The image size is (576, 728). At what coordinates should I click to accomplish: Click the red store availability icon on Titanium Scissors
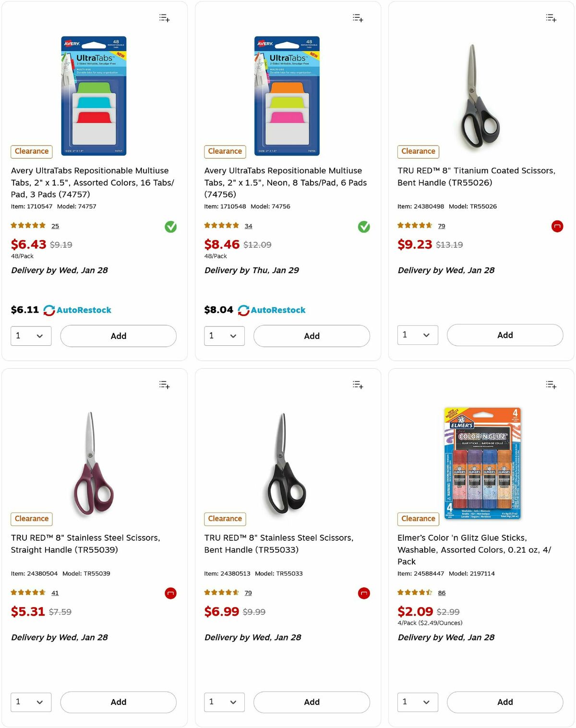557,226
